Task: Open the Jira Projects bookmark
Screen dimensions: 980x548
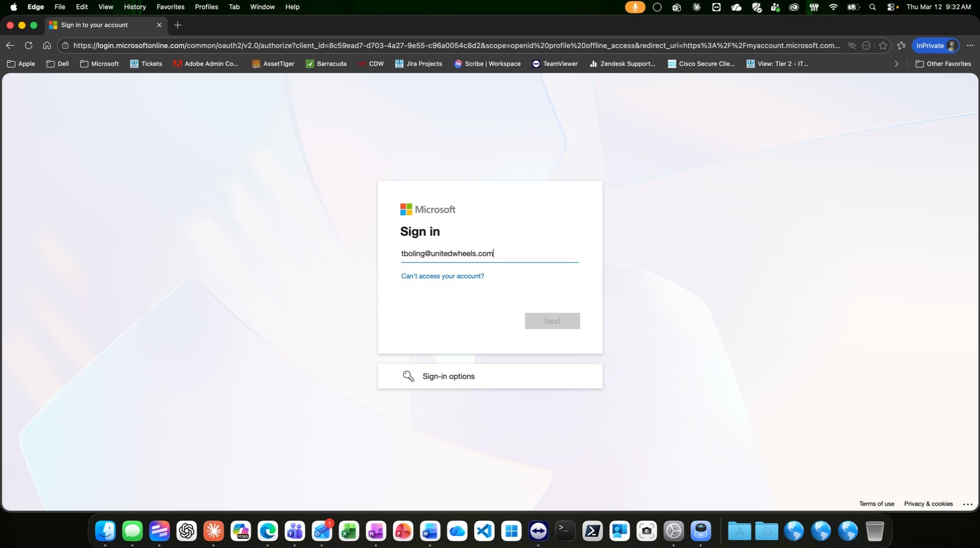Action: 418,64
